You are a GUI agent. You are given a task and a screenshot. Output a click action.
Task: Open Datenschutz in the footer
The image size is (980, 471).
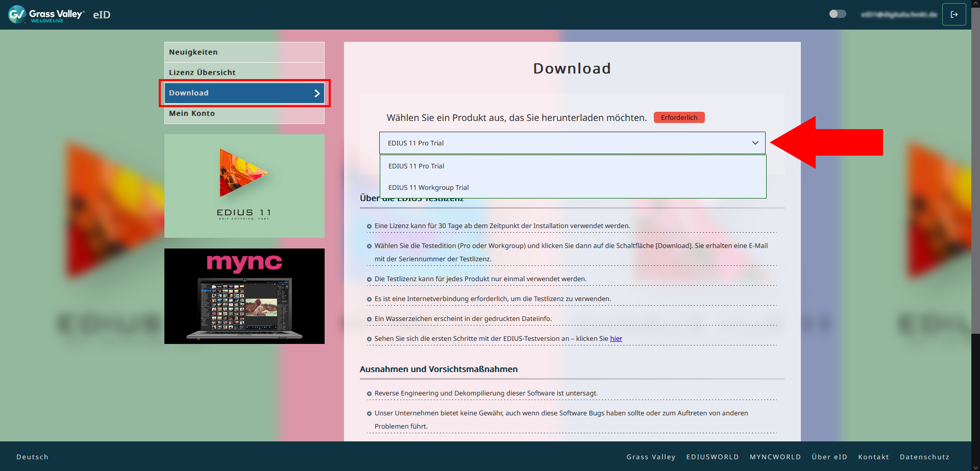924,457
